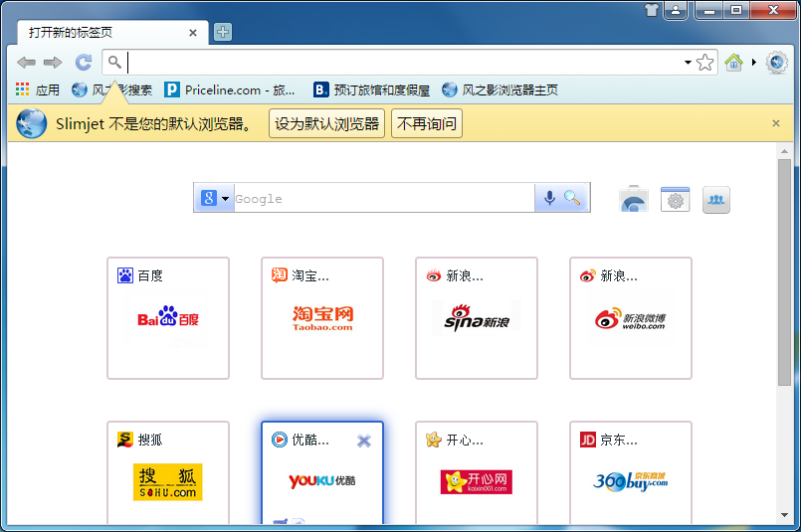
Task: Start voice search with the microphone icon
Action: click(x=548, y=198)
